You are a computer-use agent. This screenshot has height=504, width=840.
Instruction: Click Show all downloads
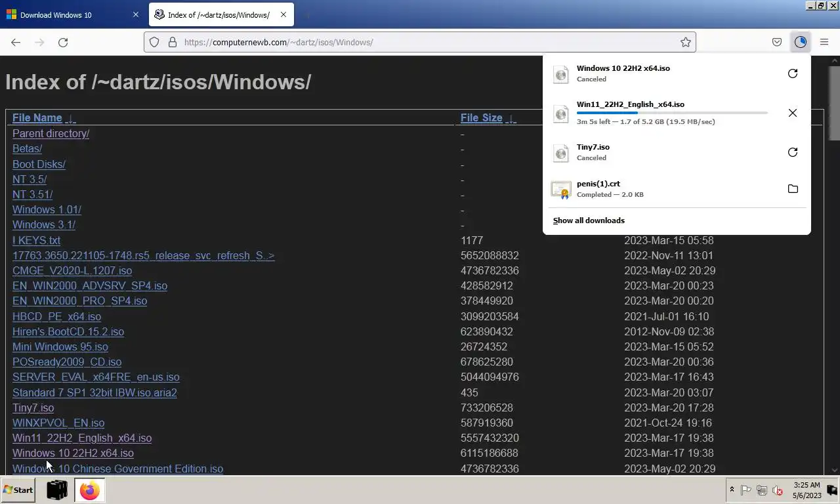pyautogui.click(x=589, y=220)
